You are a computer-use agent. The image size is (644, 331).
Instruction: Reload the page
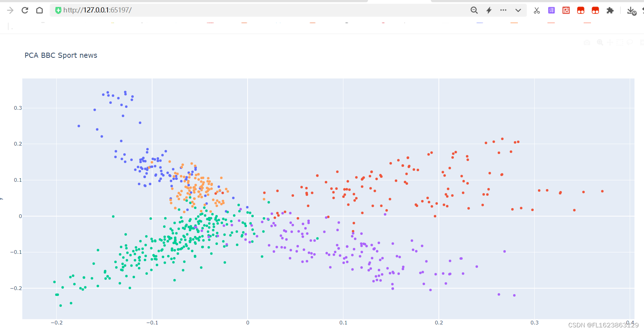click(25, 10)
